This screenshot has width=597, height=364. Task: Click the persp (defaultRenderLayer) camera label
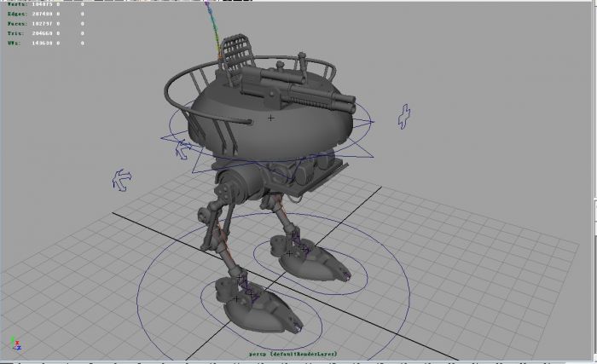293,354
